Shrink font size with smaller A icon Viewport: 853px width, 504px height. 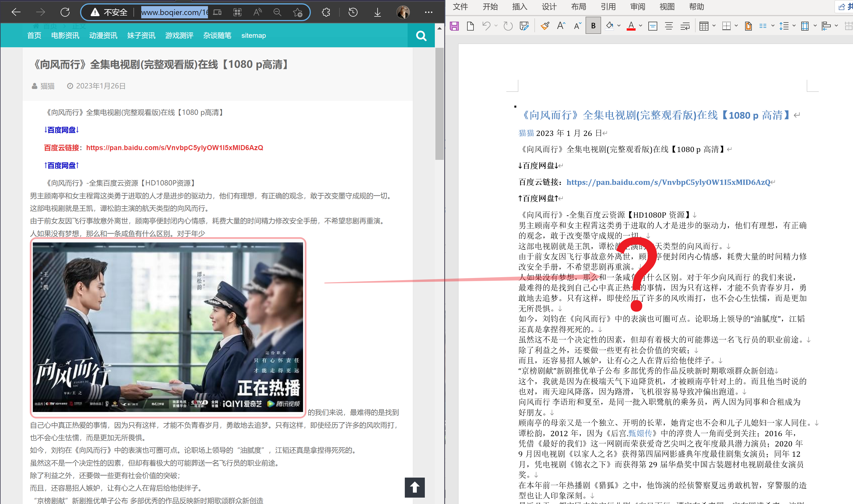(577, 26)
